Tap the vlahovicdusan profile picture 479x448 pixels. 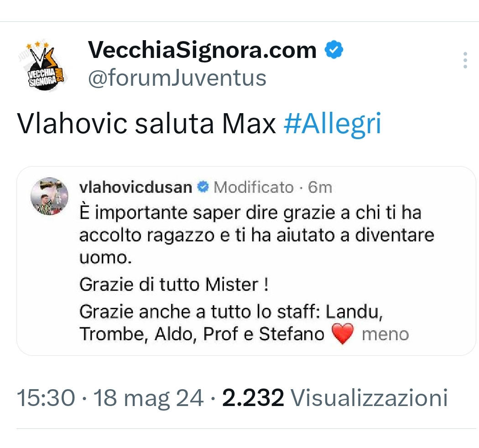point(49,196)
